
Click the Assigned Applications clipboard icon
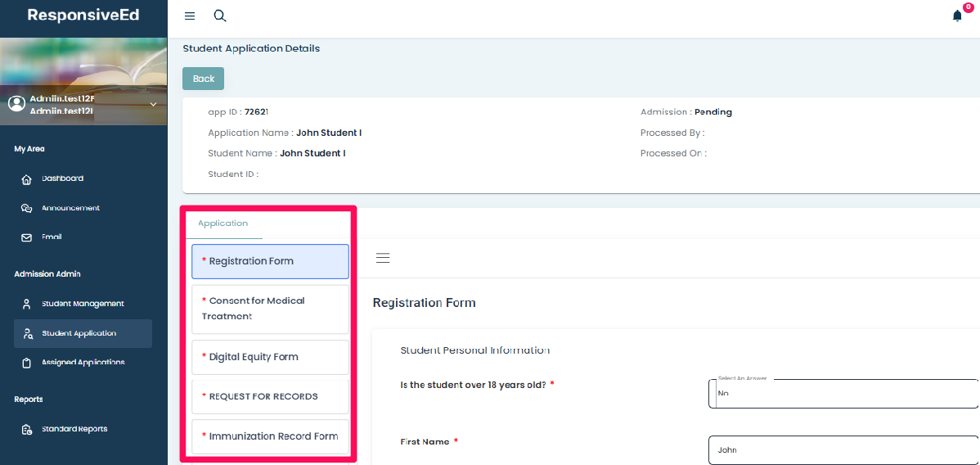click(26, 363)
